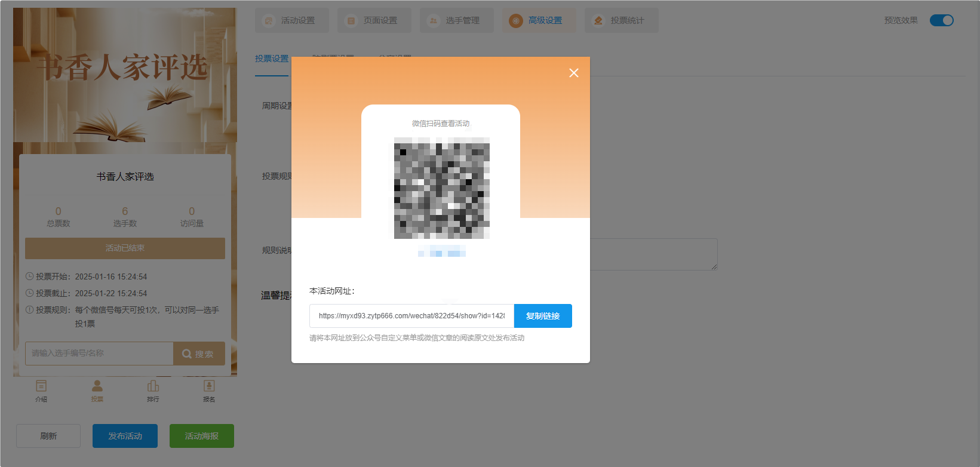The image size is (980, 467).
Task: Click the 选手管理 people icon
Action: point(434,21)
